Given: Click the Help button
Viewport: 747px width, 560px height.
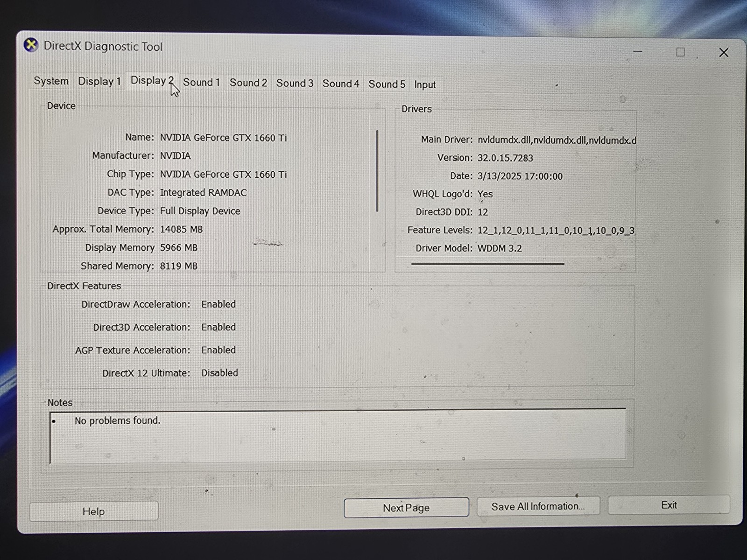Looking at the screenshot, I should coord(94,511).
